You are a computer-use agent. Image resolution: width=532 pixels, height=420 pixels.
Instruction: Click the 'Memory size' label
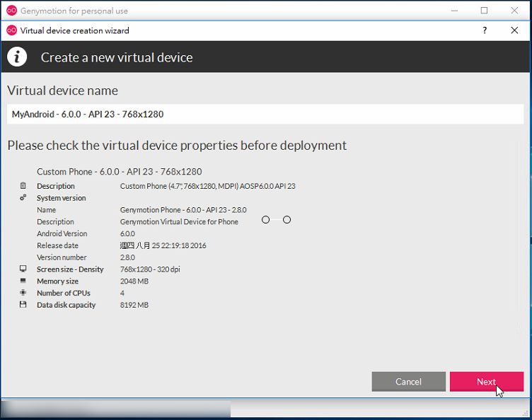(57, 281)
